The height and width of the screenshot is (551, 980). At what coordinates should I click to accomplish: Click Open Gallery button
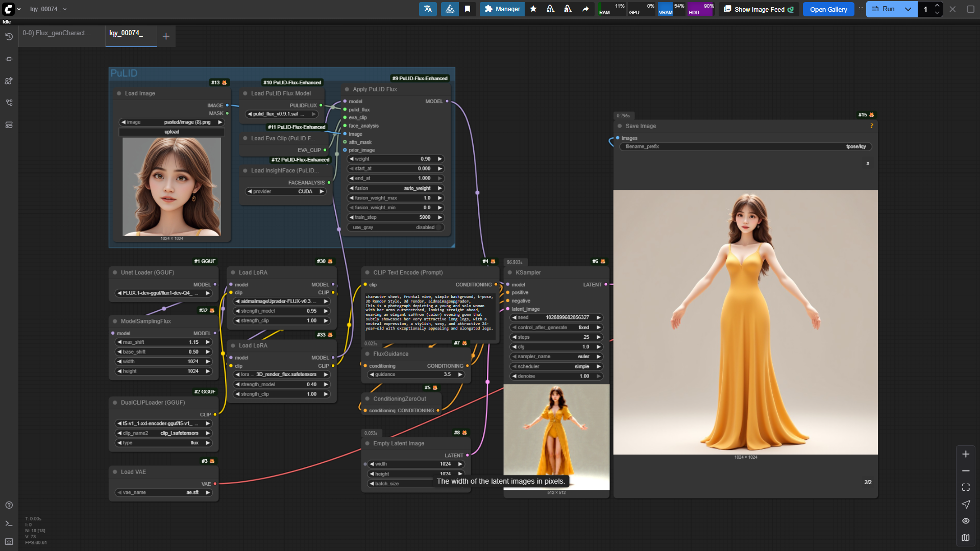point(828,9)
